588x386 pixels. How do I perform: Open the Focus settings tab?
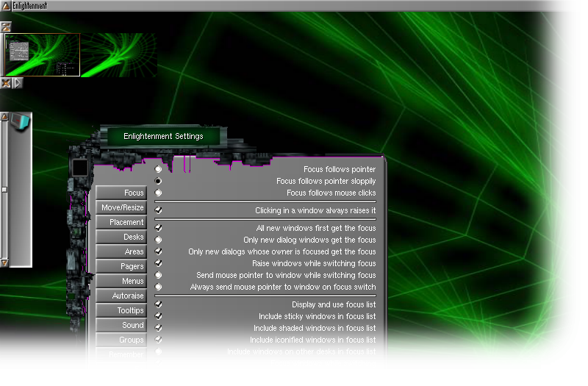pyautogui.click(x=121, y=193)
